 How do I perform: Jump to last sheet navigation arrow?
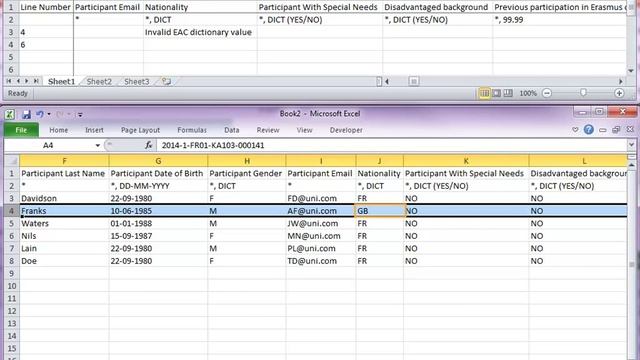[x=36, y=81]
